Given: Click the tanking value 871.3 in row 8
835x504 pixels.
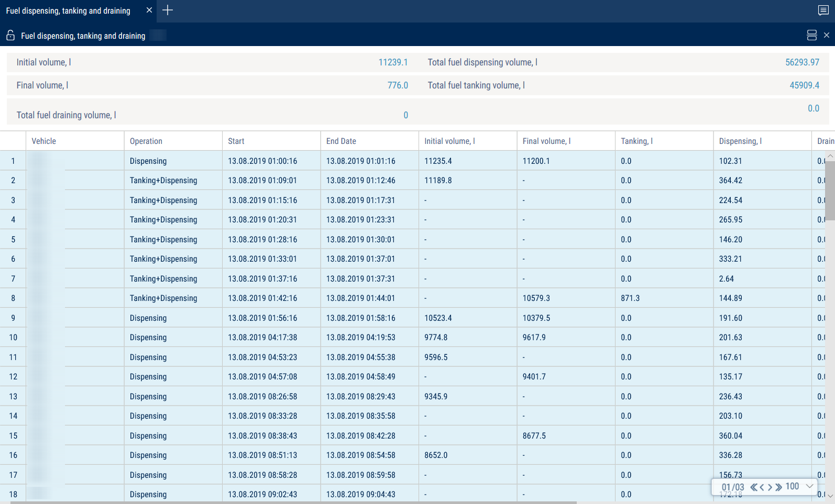Looking at the screenshot, I should point(630,298).
